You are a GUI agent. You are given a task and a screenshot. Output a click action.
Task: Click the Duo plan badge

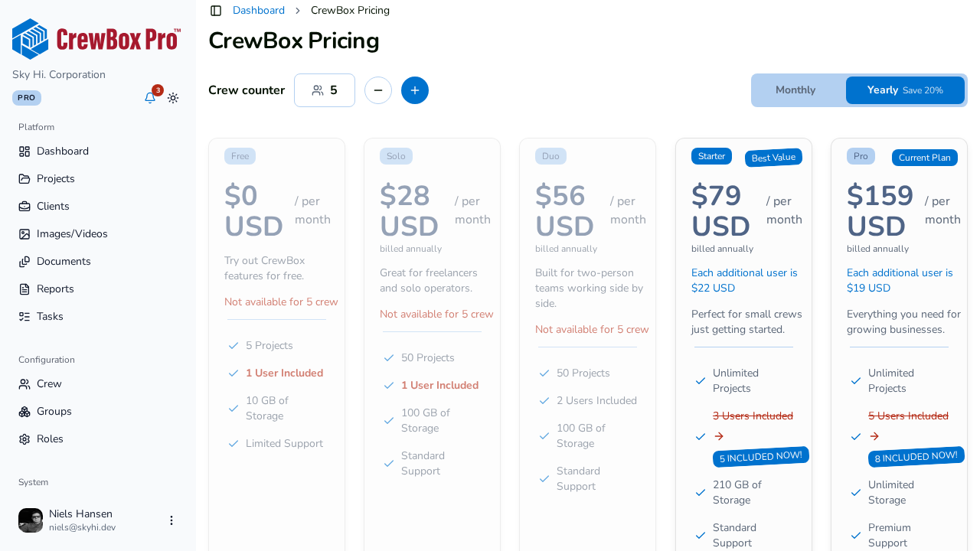550,156
